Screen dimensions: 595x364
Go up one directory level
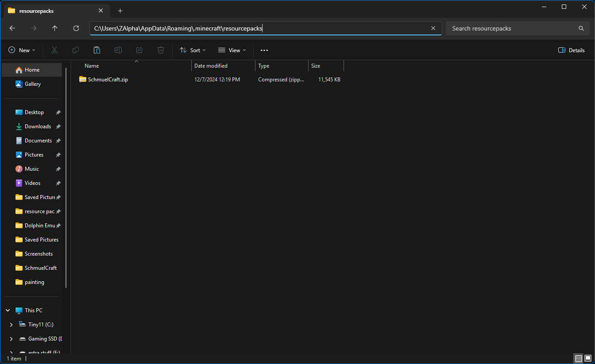[x=55, y=28]
